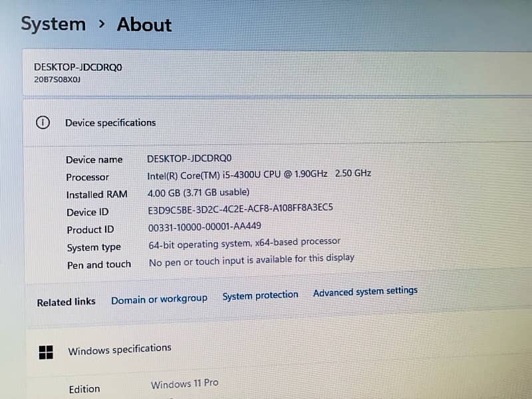Screen dimensions: 532x399
Task: Click the Product ID label
Action: tap(90, 230)
